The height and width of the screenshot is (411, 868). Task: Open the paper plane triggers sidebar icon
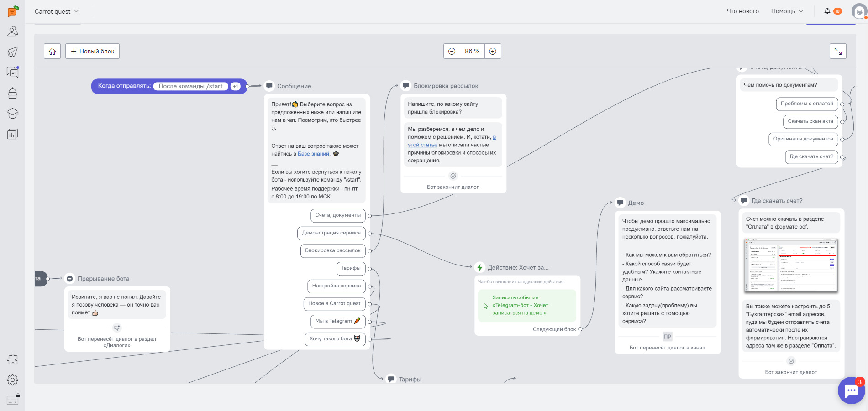tap(13, 52)
